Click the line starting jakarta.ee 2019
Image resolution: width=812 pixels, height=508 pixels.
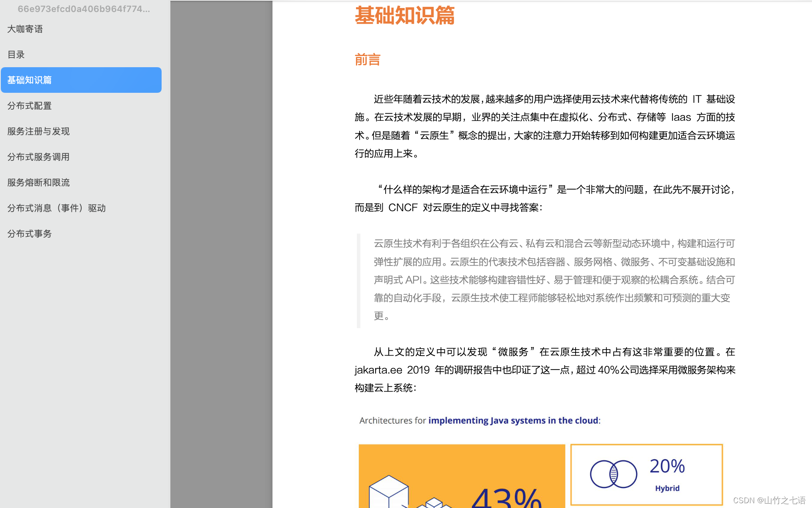pos(545,370)
